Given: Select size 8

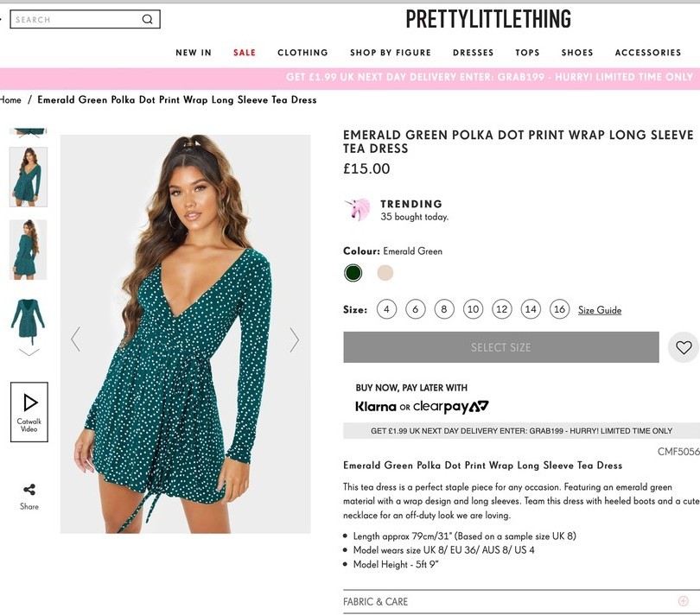Looking at the screenshot, I should (444, 309).
